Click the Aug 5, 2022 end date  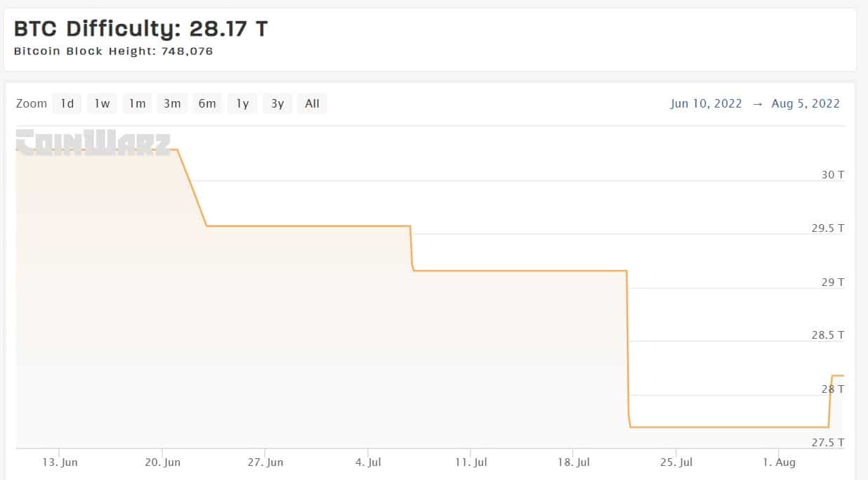click(805, 103)
